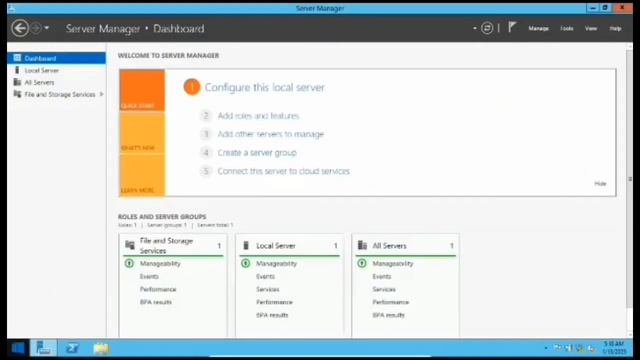Open the Local Server tile header
This screenshot has width=640, height=360.
point(289,246)
